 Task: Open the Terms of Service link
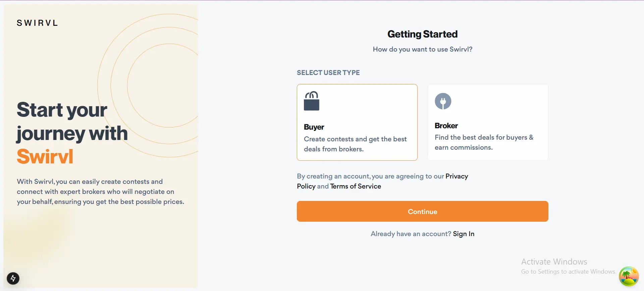[356, 186]
